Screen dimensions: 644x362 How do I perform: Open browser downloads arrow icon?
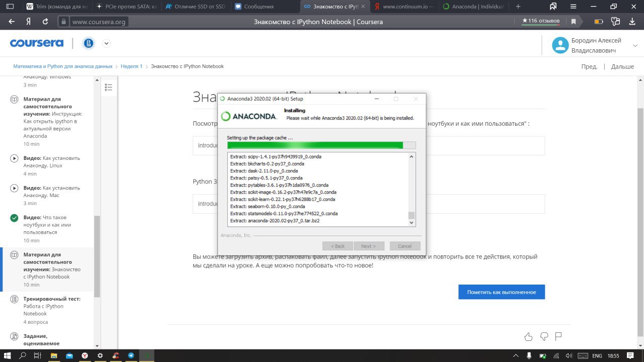632,22
